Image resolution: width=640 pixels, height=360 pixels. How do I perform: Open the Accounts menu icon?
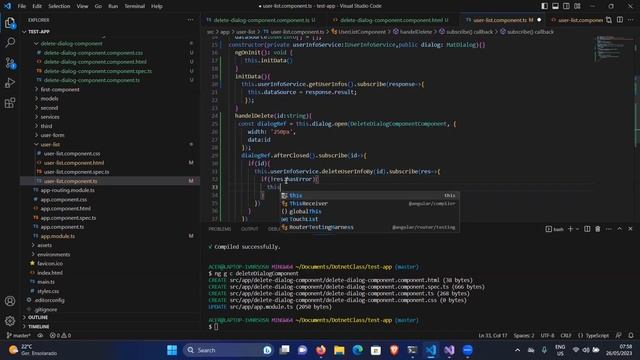(10, 301)
